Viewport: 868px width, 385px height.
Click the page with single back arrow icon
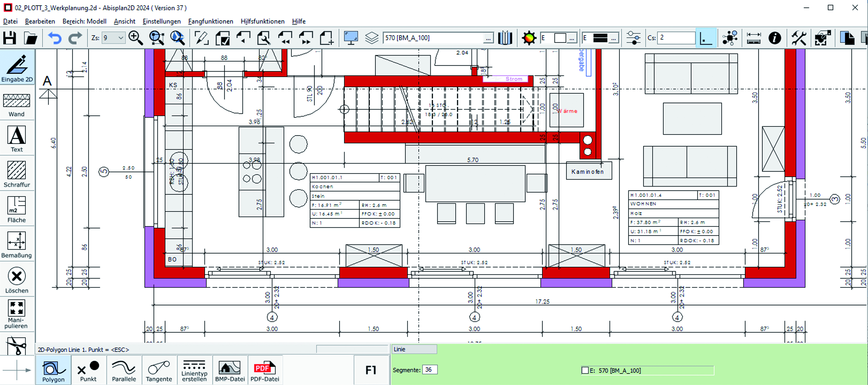pyautogui.click(x=243, y=38)
